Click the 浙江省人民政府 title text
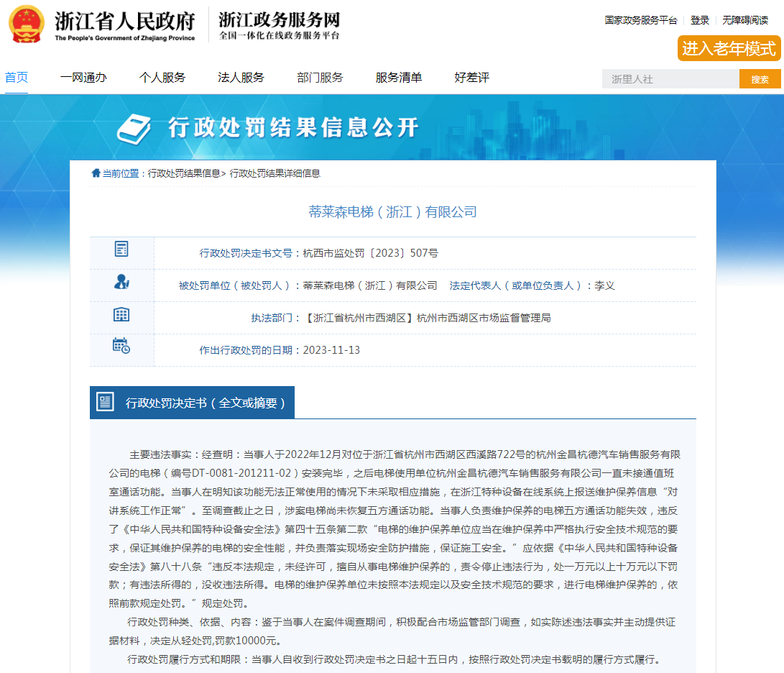 tap(124, 21)
